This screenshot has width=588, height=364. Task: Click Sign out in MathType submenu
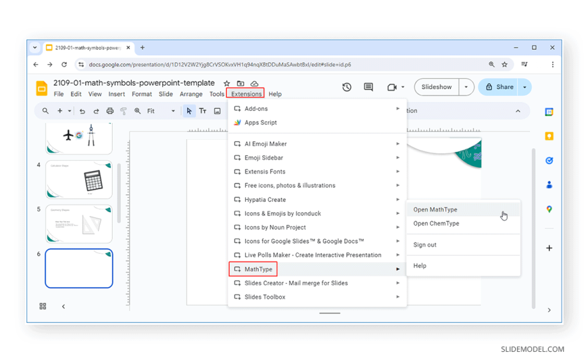click(464, 244)
